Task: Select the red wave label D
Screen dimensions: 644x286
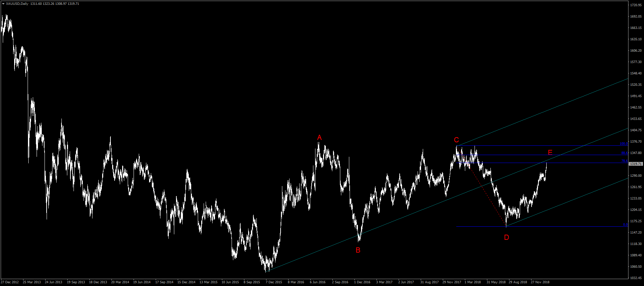Action: [506, 237]
